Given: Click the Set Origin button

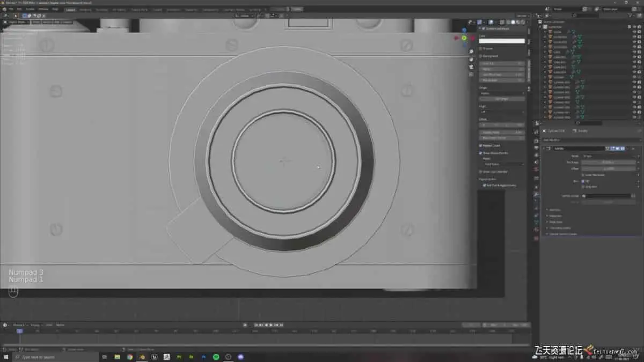Looking at the screenshot, I should (502, 99).
